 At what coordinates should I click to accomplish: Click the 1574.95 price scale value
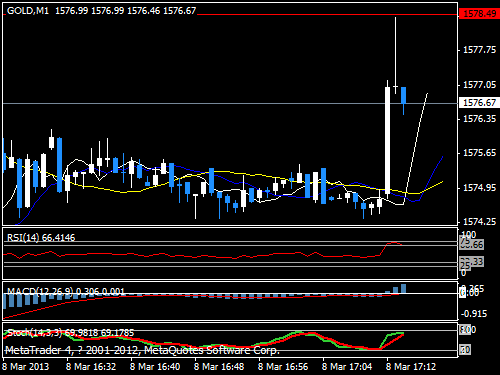pyautogui.click(x=480, y=188)
